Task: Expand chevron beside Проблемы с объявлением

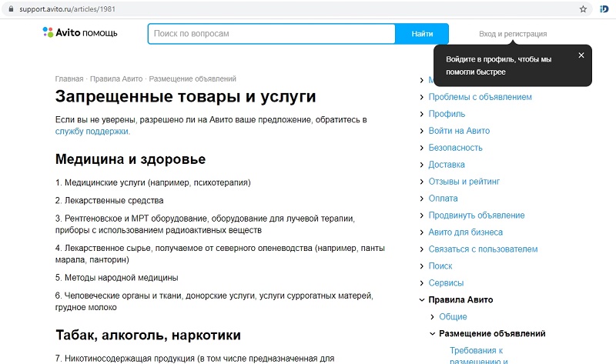Action: [x=421, y=98]
